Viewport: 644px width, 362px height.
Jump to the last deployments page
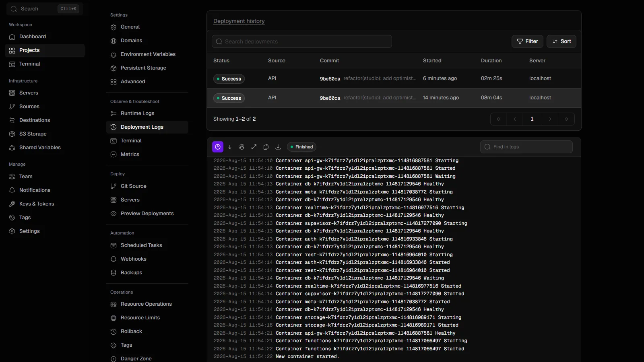pyautogui.click(x=566, y=119)
